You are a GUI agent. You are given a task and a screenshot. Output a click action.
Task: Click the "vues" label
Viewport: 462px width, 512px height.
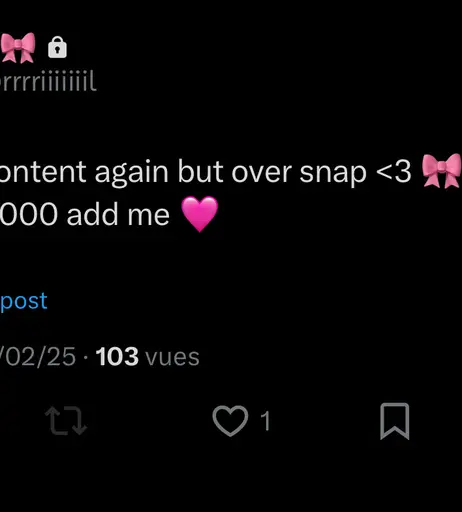tap(172, 357)
